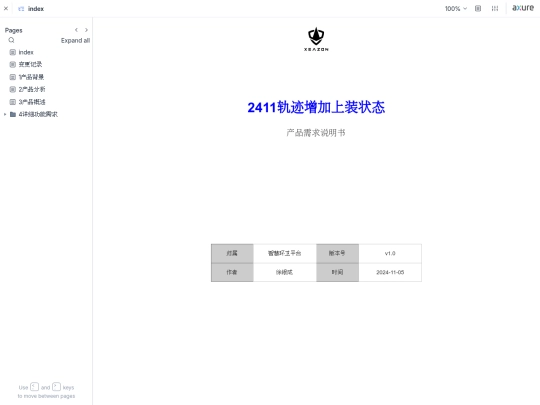Click the Axure logo

click(x=523, y=8)
